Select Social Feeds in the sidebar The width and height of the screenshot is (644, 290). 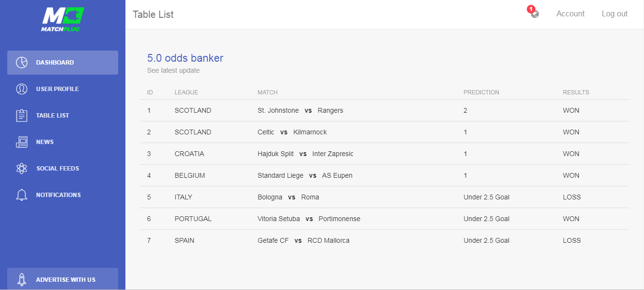(x=57, y=169)
